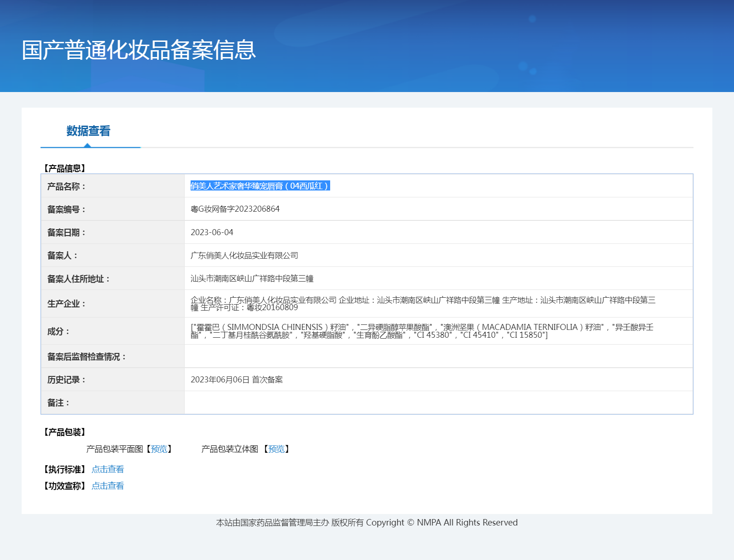
Task: Click 点击查看 next to 执行标准
Action: point(108,469)
